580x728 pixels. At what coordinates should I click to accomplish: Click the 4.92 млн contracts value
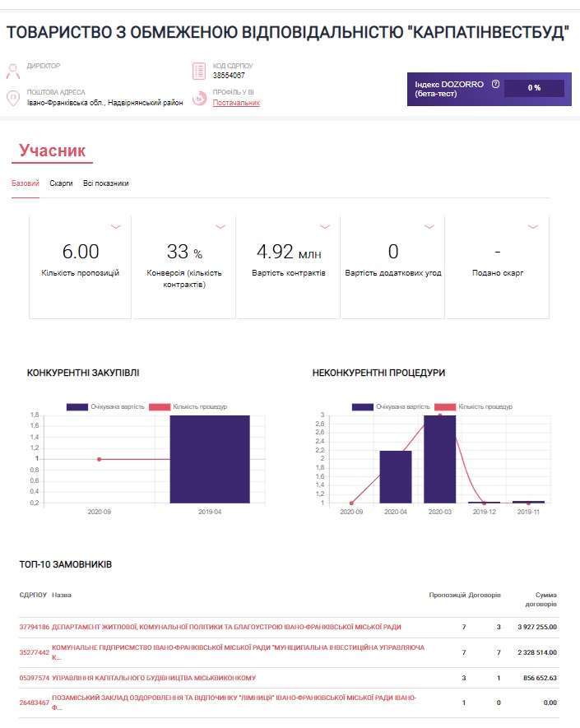click(x=289, y=252)
